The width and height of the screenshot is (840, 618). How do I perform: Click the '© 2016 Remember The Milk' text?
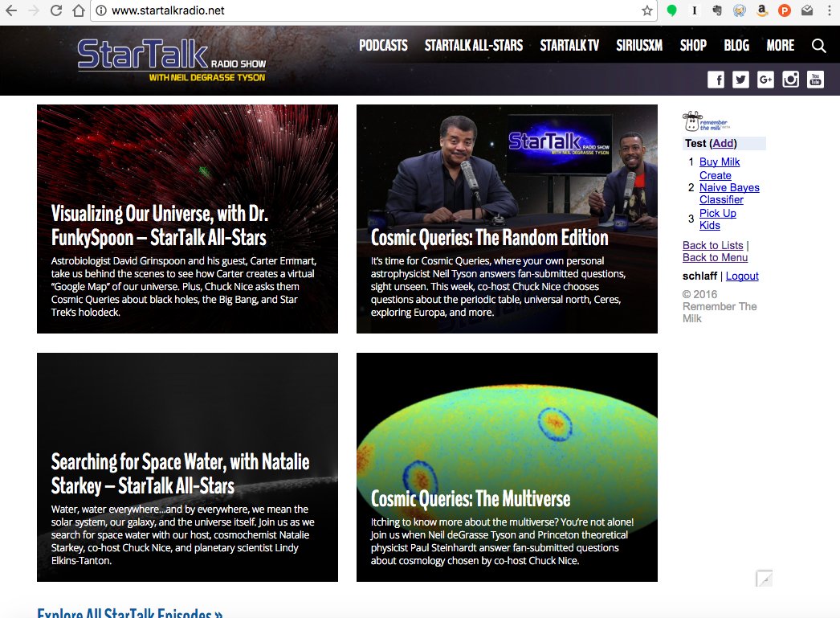click(720, 306)
